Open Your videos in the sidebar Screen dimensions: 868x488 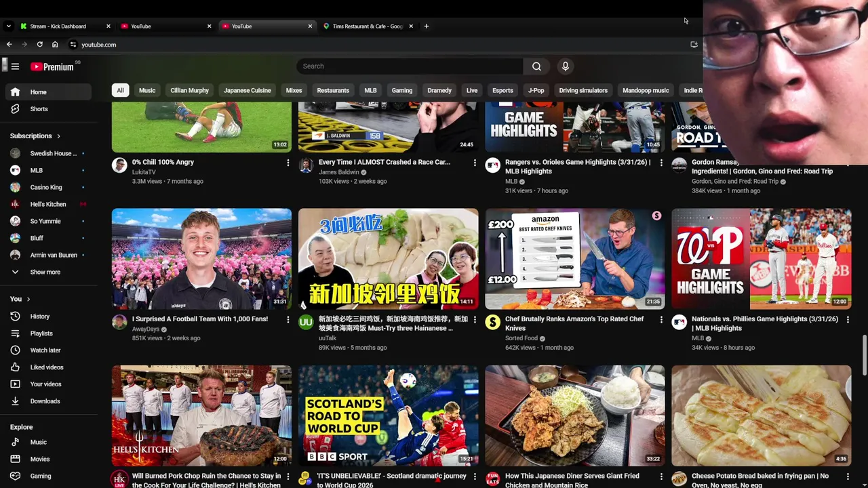(48, 384)
